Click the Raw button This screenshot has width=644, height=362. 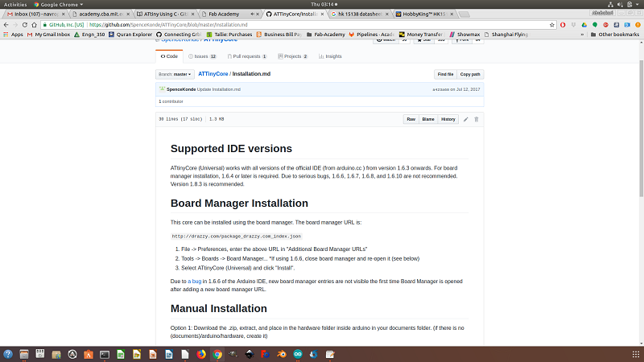click(411, 119)
